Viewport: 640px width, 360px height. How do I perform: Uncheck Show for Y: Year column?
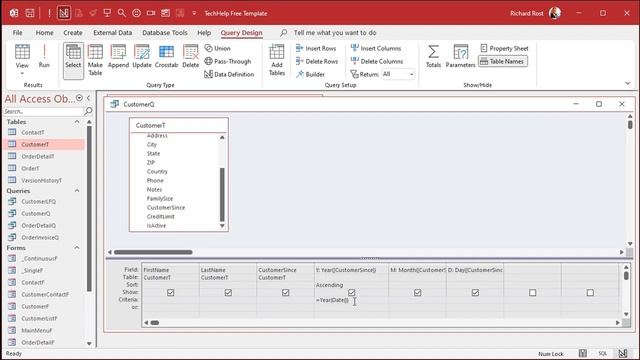pyautogui.click(x=351, y=293)
